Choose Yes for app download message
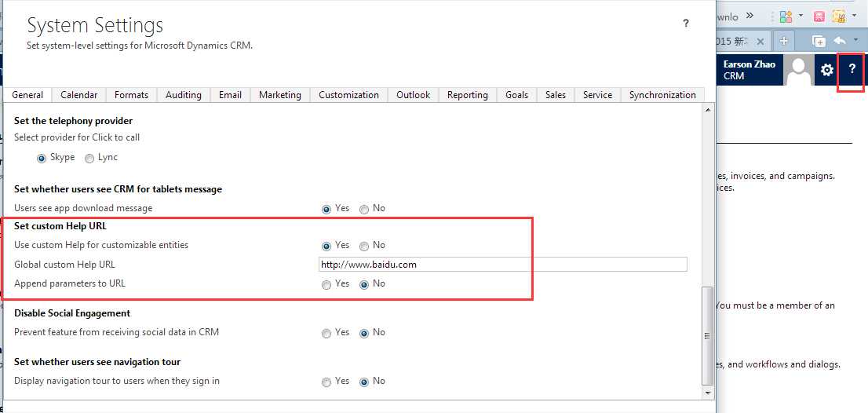Image resolution: width=868 pixels, height=413 pixels. [326, 210]
